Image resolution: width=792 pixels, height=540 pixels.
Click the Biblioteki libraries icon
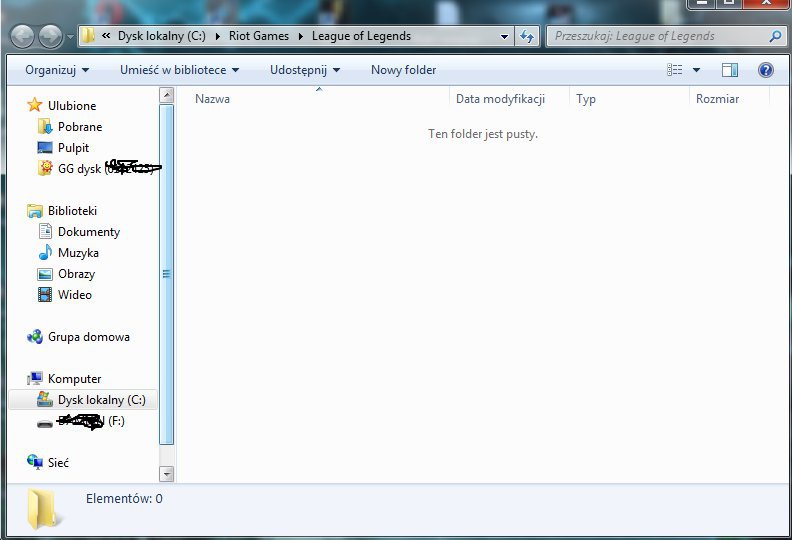click(35, 211)
